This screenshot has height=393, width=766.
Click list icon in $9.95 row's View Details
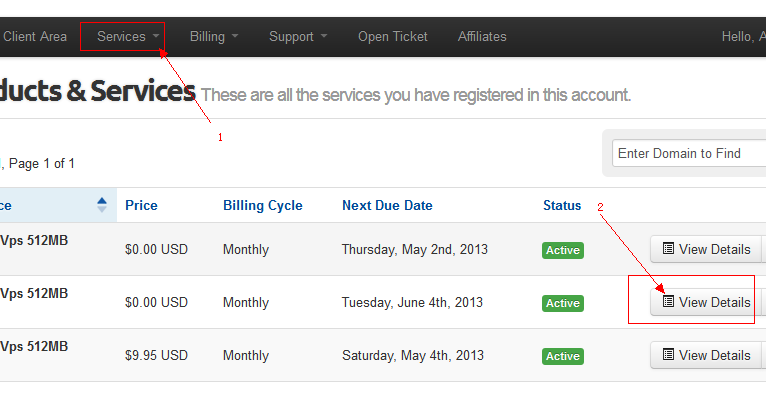coord(668,354)
